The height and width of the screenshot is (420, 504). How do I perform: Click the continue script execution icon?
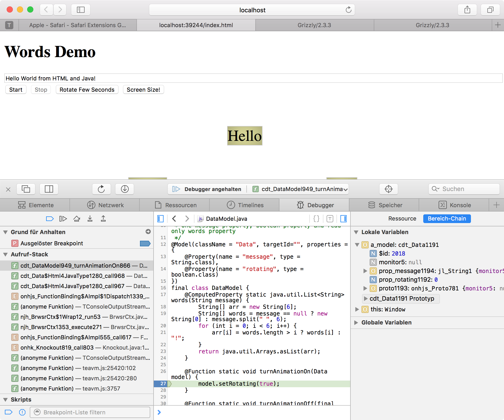[63, 219]
